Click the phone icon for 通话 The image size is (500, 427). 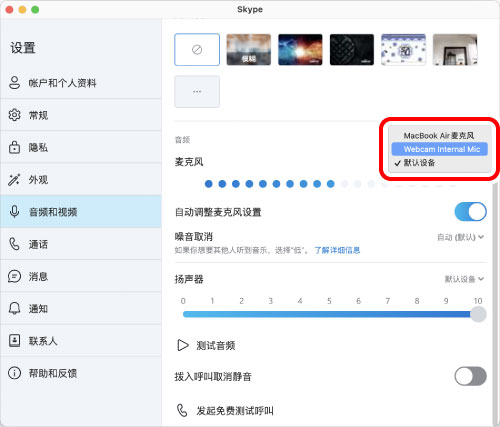14,244
